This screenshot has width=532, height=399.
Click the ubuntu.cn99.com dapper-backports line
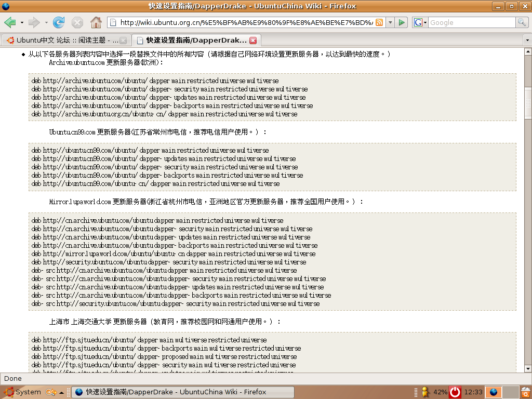pos(167,176)
